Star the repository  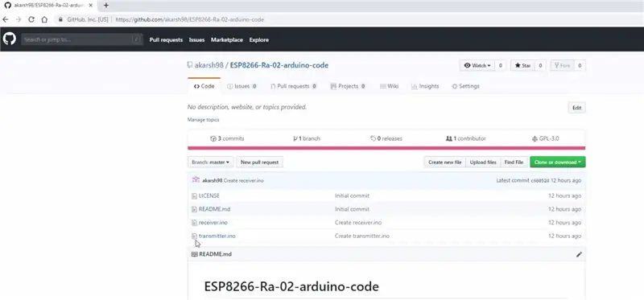click(522, 65)
